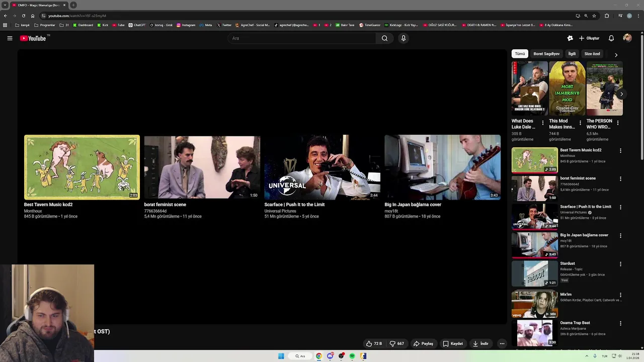The height and width of the screenshot is (362, 644).
Task: Open Discord from the taskbar
Action: tap(330, 356)
